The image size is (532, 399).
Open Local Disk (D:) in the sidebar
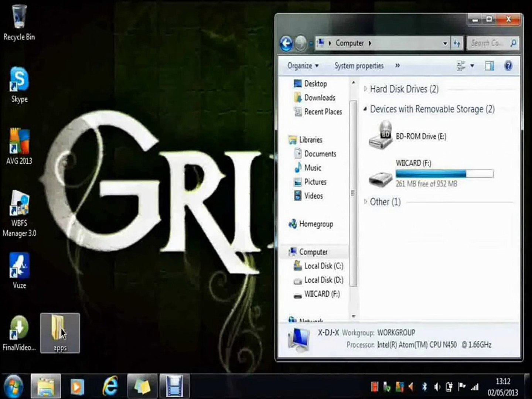click(318, 280)
